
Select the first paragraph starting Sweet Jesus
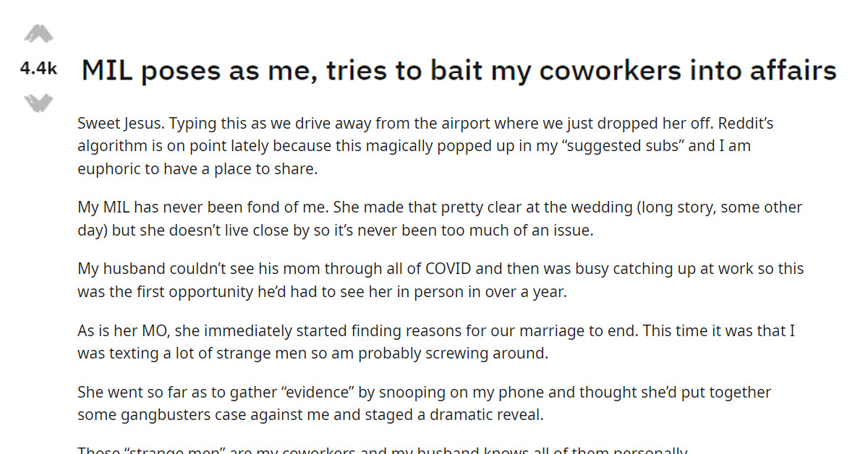coord(425,145)
